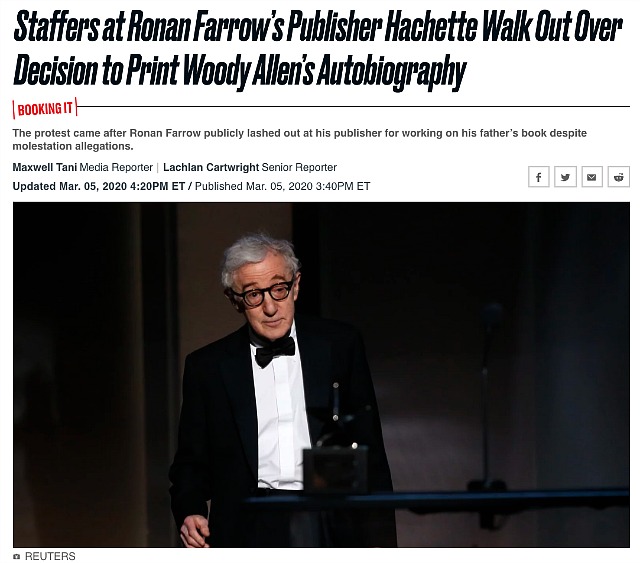
Task: Share article on Twitter
Action: [565, 177]
